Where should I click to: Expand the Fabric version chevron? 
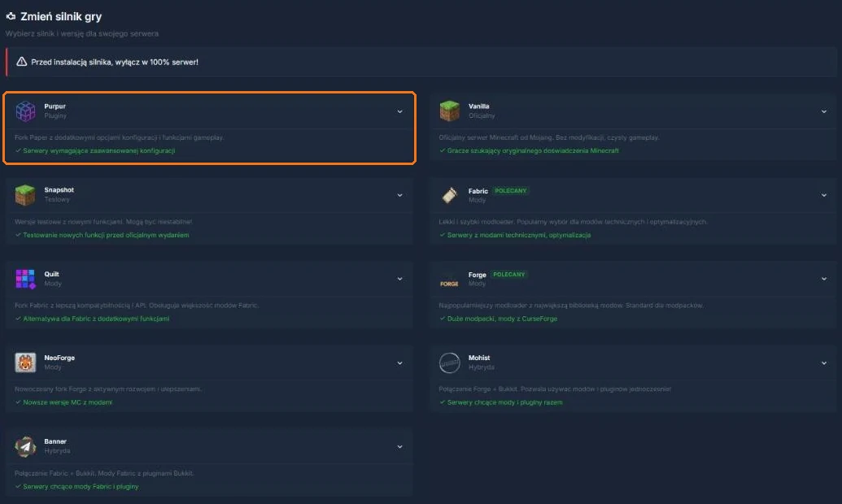click(824, 195)
